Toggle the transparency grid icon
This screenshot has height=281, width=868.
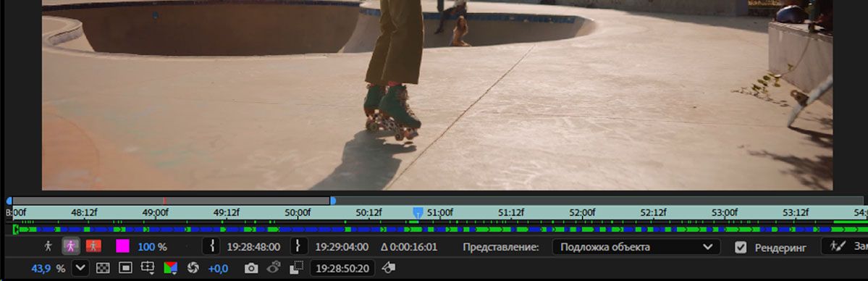[103, 268]
